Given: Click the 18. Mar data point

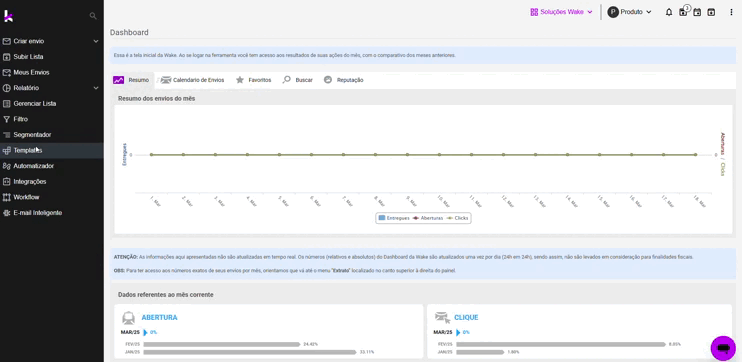Looking at the screenshot, I should [696, 155].
